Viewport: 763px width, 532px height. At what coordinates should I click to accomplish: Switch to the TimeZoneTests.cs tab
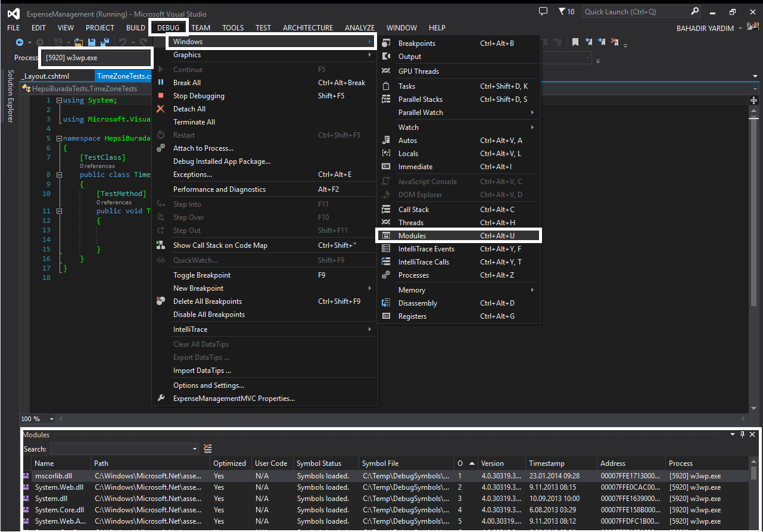coord(124,76)
